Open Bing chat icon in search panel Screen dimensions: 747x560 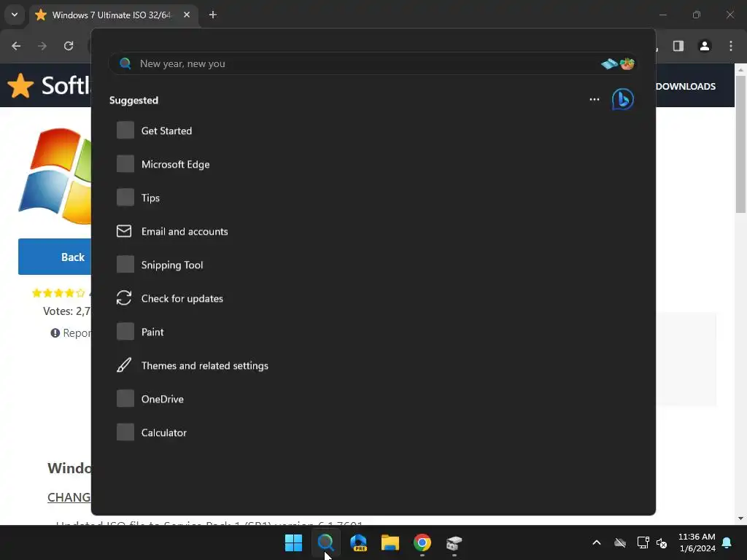[x=623, y=99]
